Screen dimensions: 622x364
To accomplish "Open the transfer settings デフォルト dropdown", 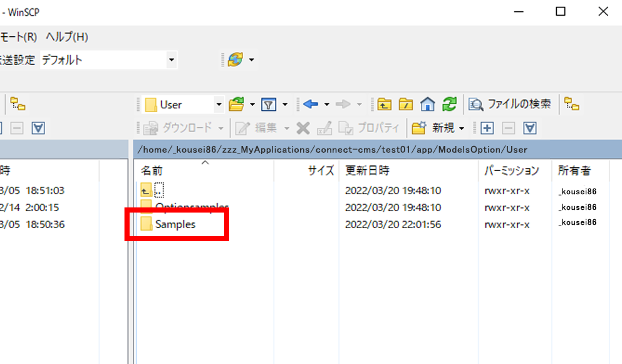I will click(x=109, y=60).
